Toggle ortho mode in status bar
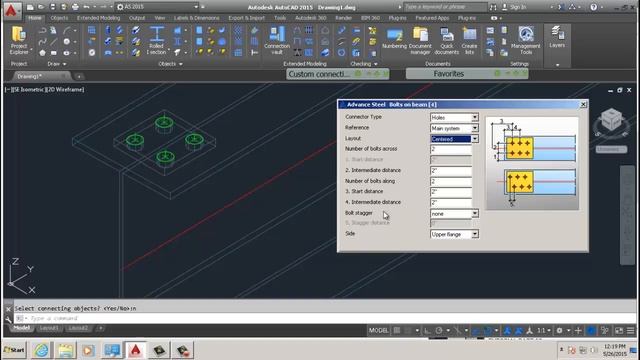Screen dimensions: 640x360 [x=427, y=330]
